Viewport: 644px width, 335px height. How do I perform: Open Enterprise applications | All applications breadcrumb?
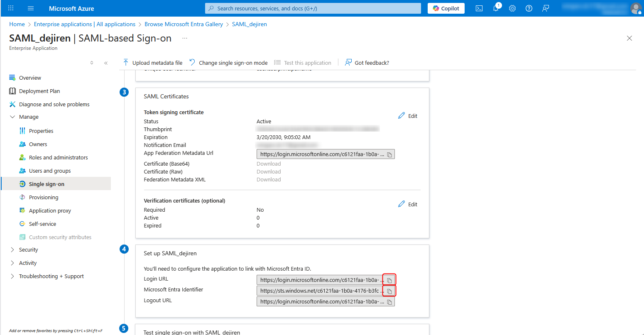[x=85, y=24]
